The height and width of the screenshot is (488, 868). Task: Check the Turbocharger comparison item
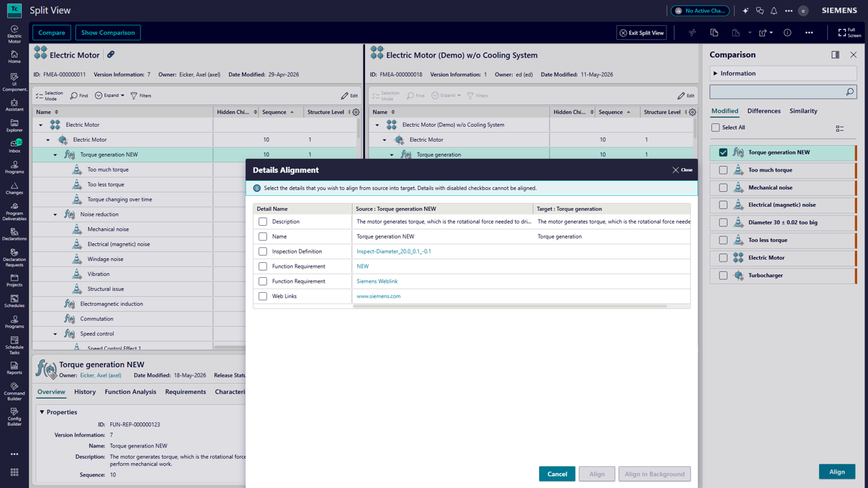click(723, 275)
